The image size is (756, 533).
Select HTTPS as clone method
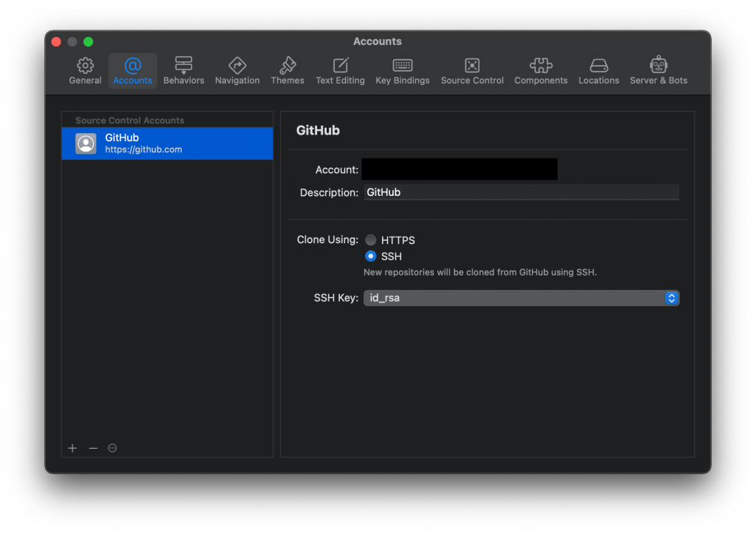[371, 240]
